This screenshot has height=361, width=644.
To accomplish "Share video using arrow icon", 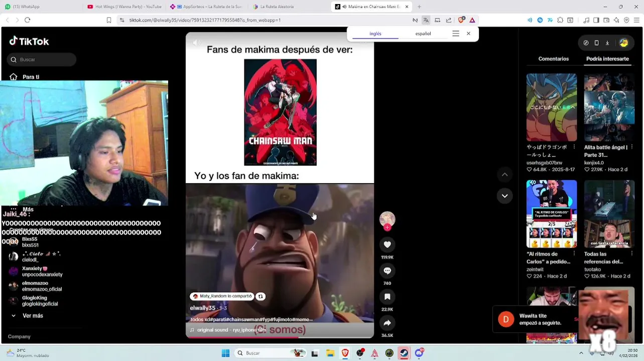I will [387, 323].
